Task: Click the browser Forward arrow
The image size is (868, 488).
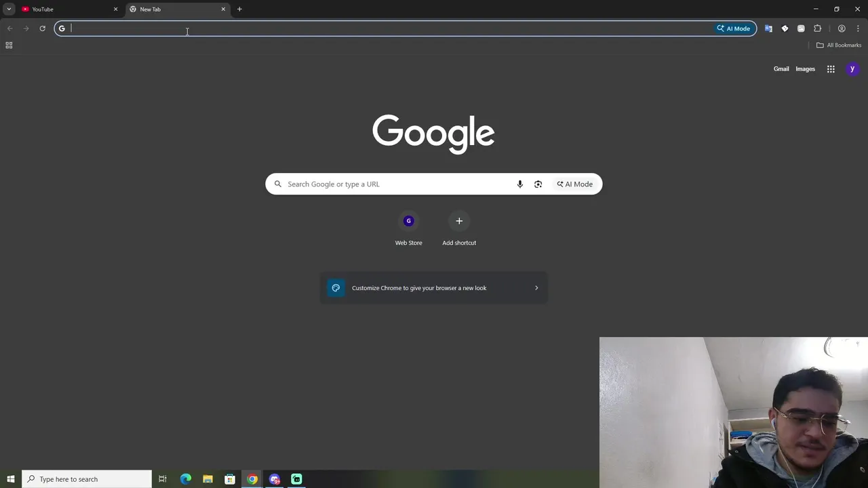Action: (26, 28)
